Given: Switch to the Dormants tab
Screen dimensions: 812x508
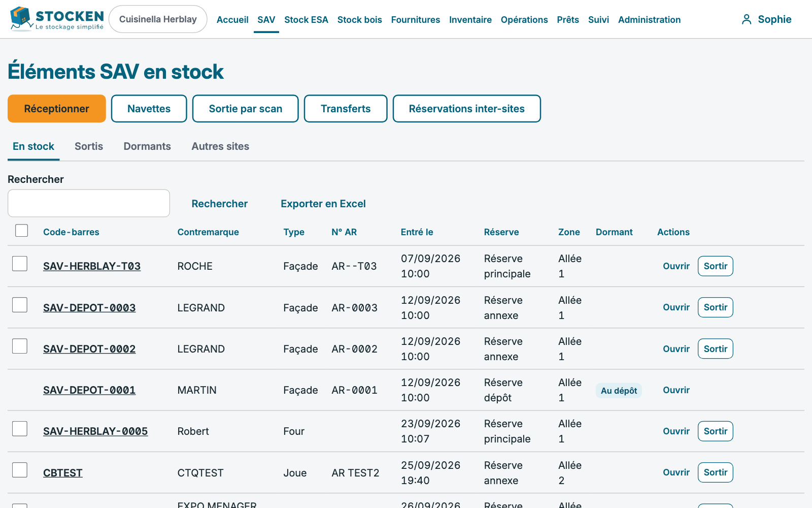Looking at the screenshot, I should [147, 146].
